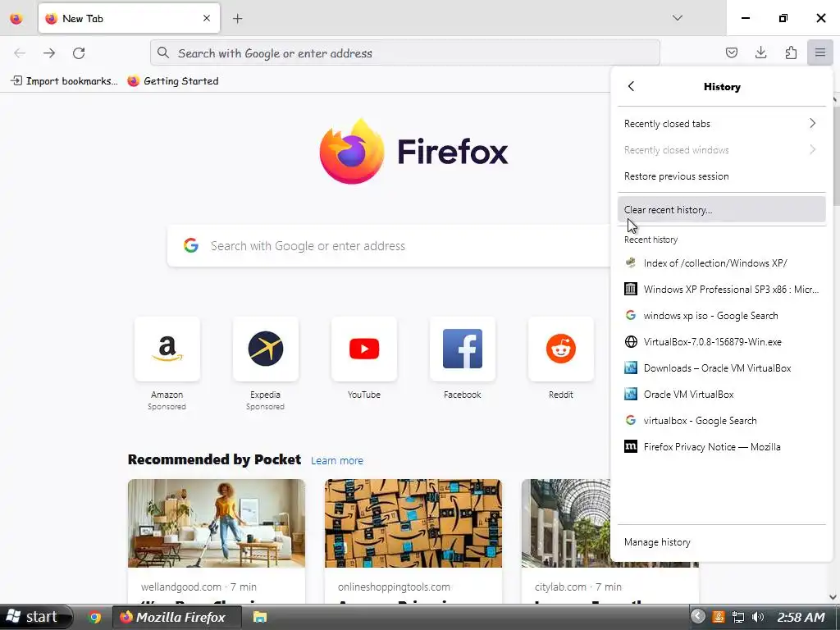Open the Getting Started bookmark
The image size is (840, 630).
tap(173, 81)
